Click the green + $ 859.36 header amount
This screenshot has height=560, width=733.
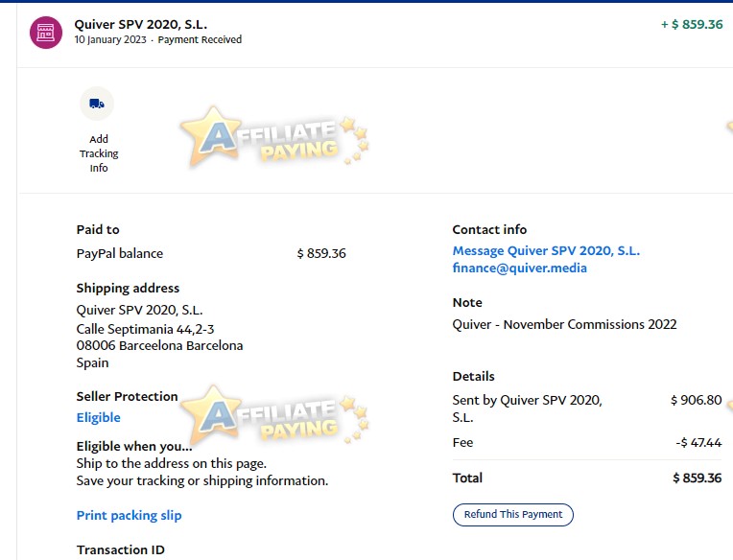[692, 24]
